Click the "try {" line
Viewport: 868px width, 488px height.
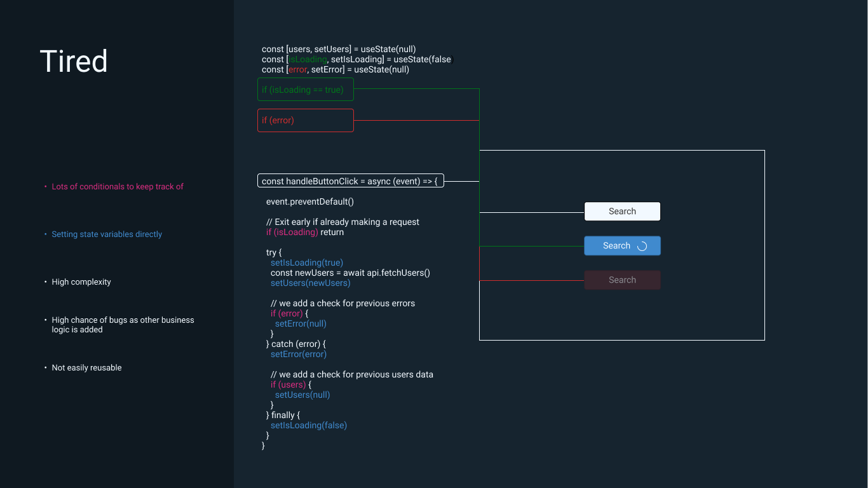(274, 252)
